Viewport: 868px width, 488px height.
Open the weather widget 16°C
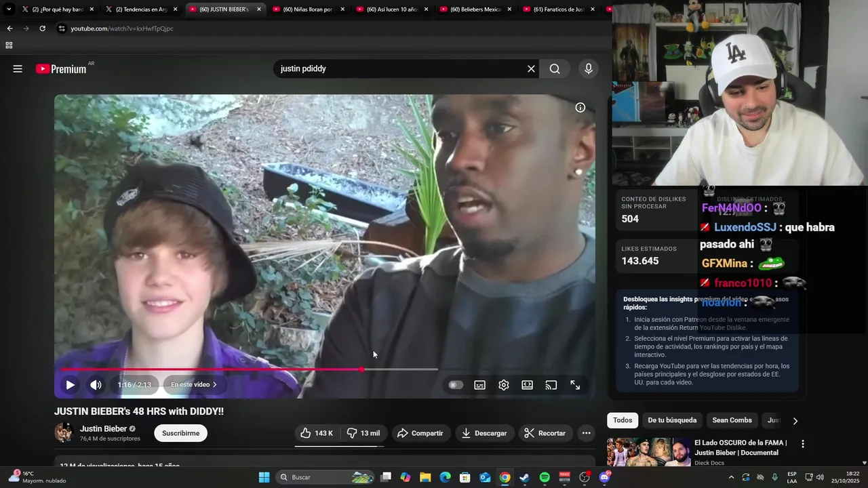coord(37,477)
